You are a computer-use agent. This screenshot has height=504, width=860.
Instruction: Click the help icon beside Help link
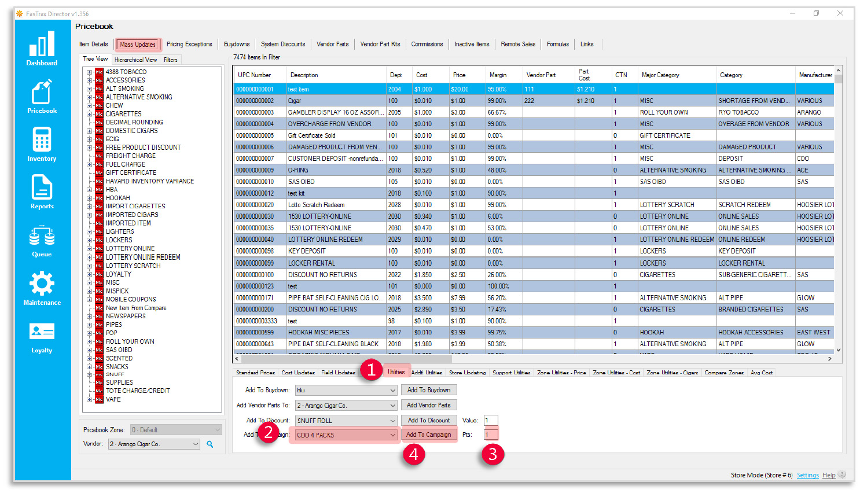tap(842, 474)
